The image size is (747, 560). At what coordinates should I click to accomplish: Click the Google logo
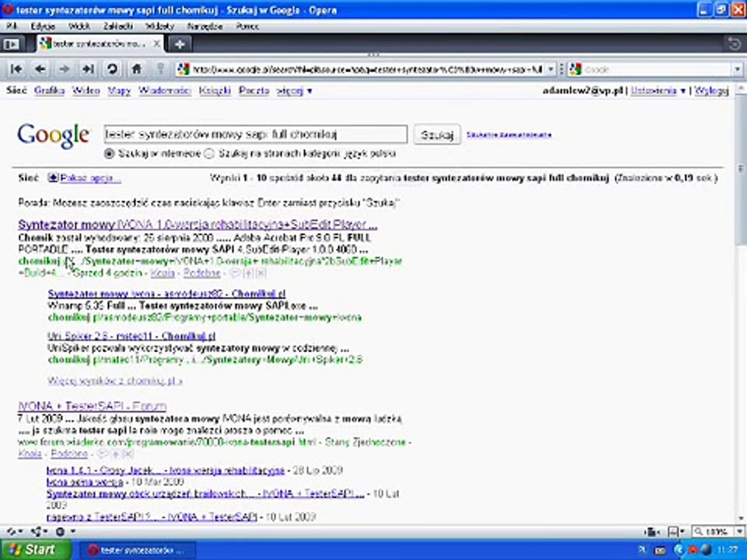tap(53, 136)
